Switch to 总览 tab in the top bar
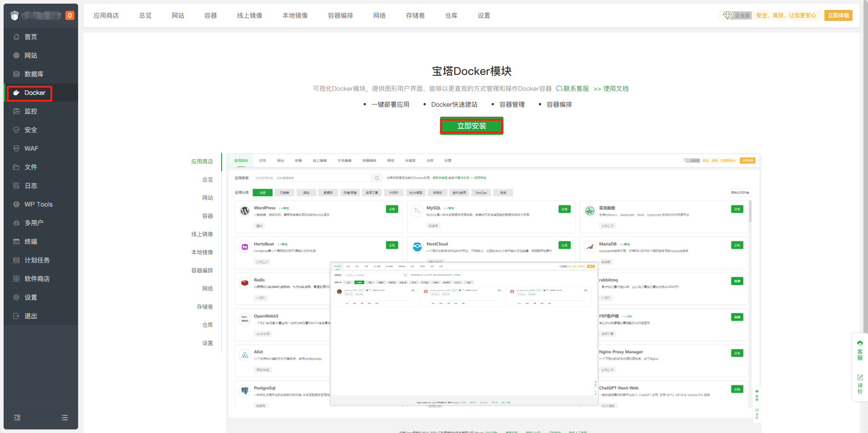The width and height of the screenshot is (868, 433). 145,15
